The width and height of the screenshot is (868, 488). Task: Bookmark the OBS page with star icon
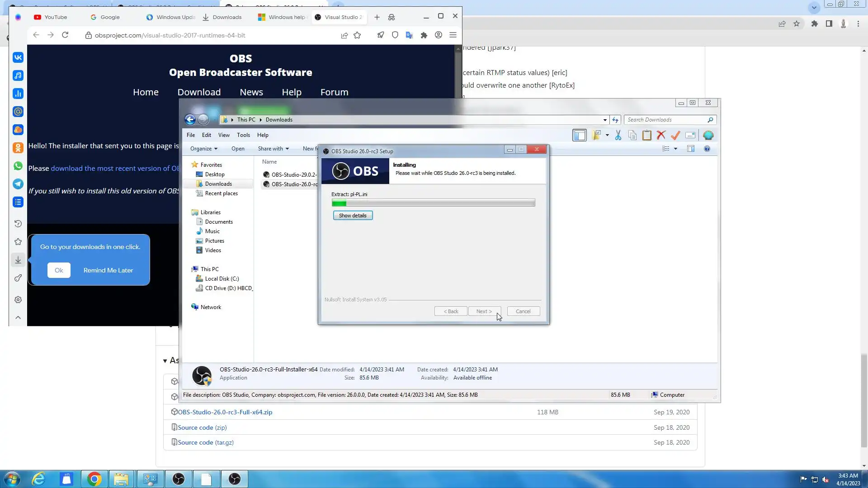tap(357, 35)
